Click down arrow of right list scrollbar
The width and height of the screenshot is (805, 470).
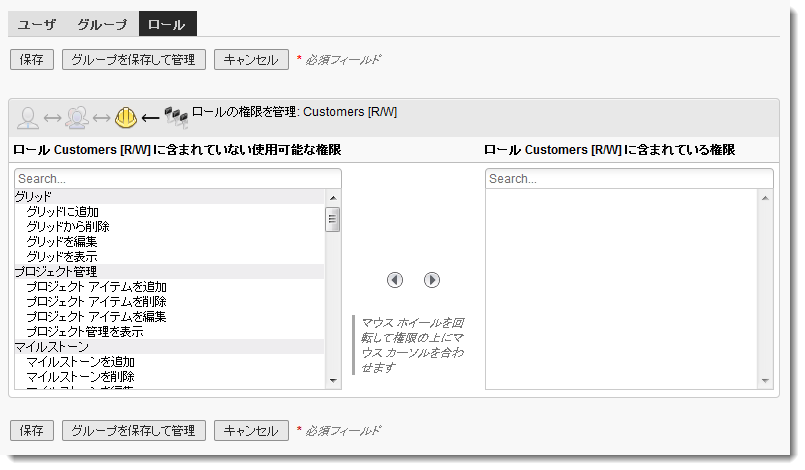765,381
